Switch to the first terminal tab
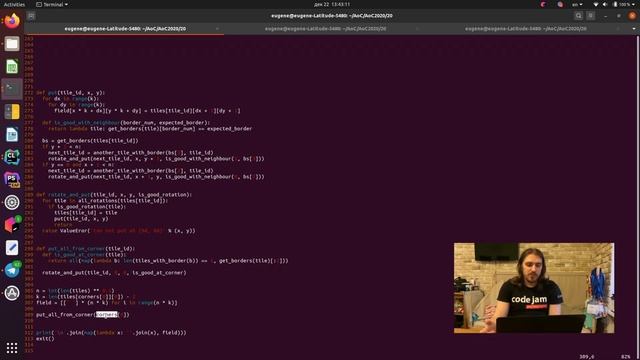 (125, 29)
